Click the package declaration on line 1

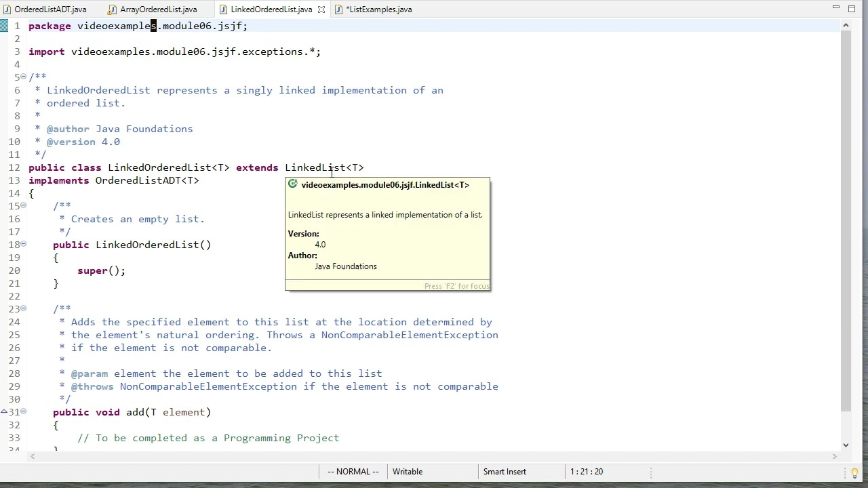click(x=138, y=26)
